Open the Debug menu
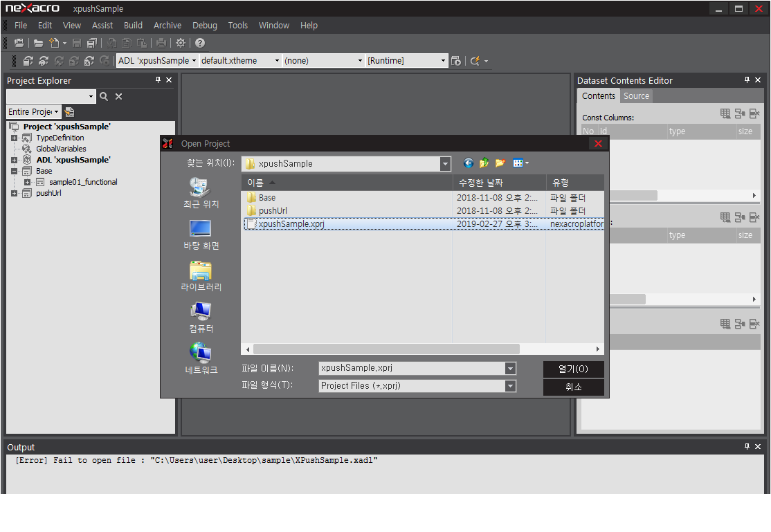 [205, 26]
